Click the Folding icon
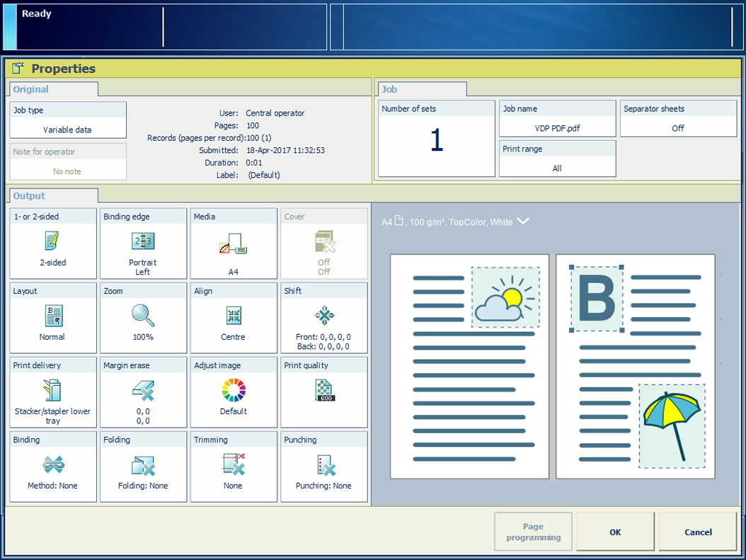Screen dimensions: 746x560 click(x=143, y=464)
